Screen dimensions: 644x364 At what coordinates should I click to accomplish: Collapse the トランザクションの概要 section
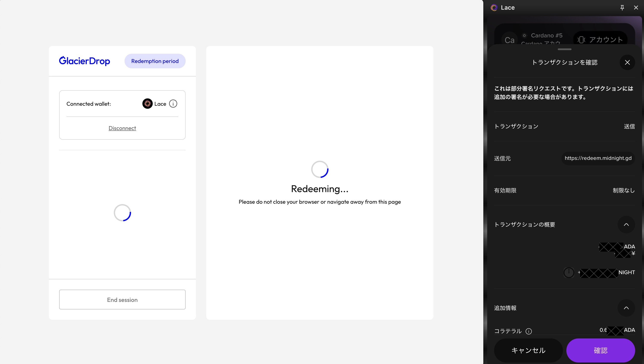pyautogui.click(x=626, y=225)
